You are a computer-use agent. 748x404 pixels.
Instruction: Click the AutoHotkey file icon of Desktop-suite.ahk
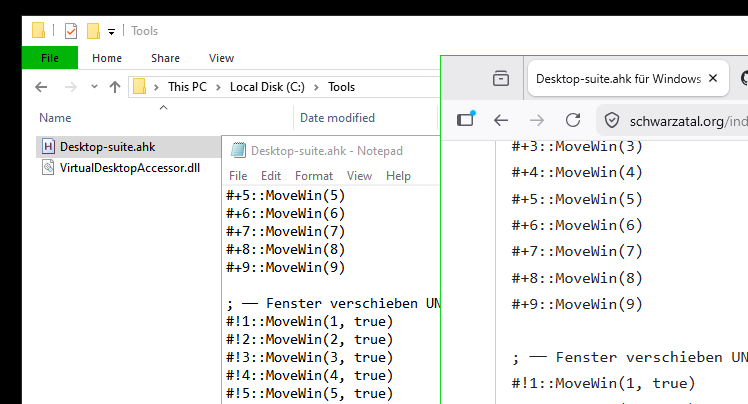[x=48, y=146]
